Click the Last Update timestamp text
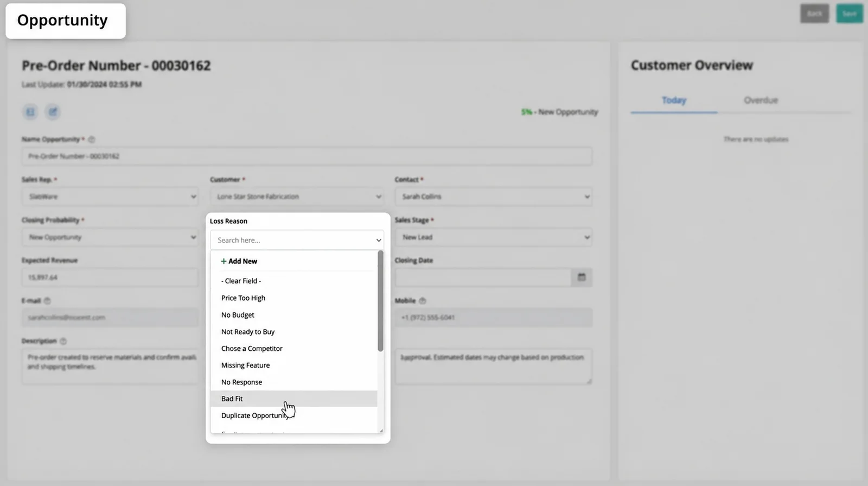Screen dimensions: 868x486 coord(81,85)
